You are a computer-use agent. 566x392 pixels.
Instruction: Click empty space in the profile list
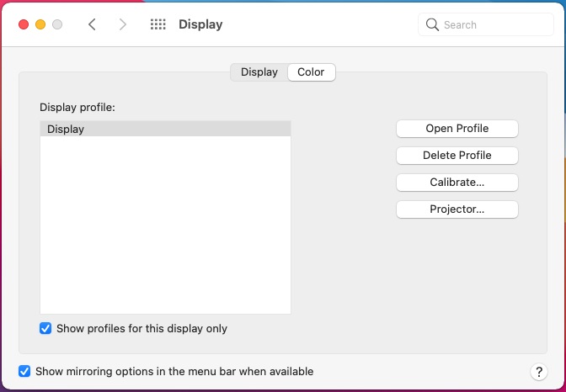pyautogui.click(x=165, y=227)
